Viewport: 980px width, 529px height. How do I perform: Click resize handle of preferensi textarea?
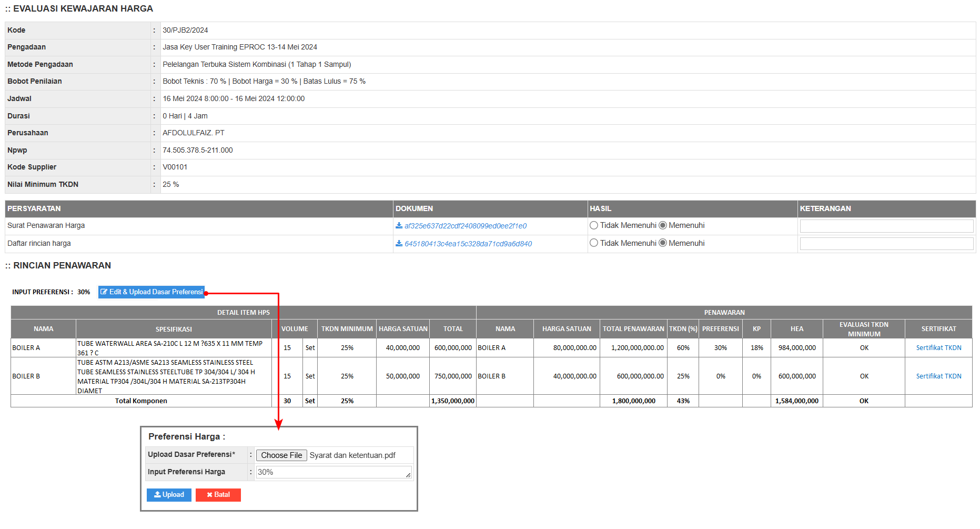pyautogui.click(x=408, y=475)
